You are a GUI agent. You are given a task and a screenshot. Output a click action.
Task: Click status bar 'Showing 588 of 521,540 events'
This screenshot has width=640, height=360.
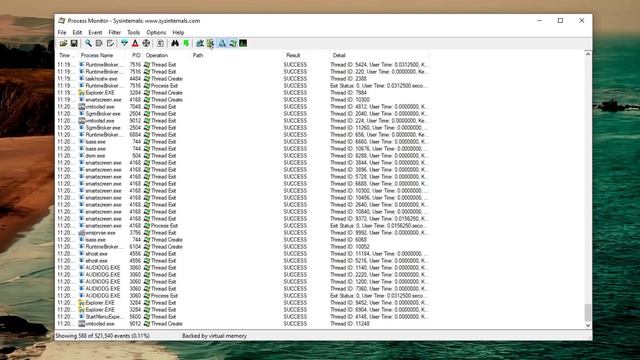click(x=102, y=336)
